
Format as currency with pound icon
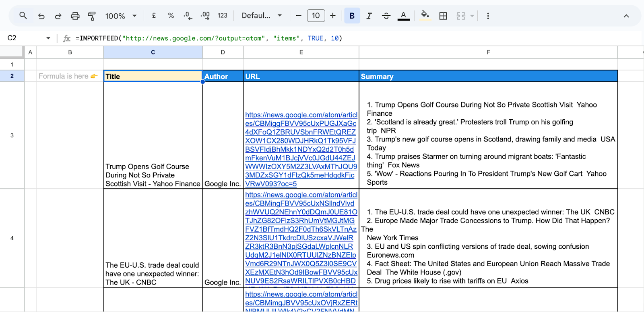pyautogui.click(x=154, y=16)
